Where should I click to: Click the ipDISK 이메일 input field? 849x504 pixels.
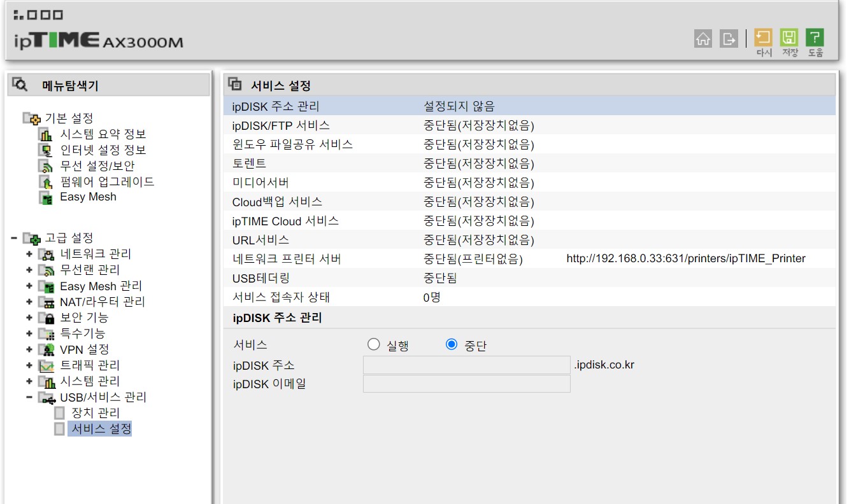pyautogui.click(x=467, y=384)
